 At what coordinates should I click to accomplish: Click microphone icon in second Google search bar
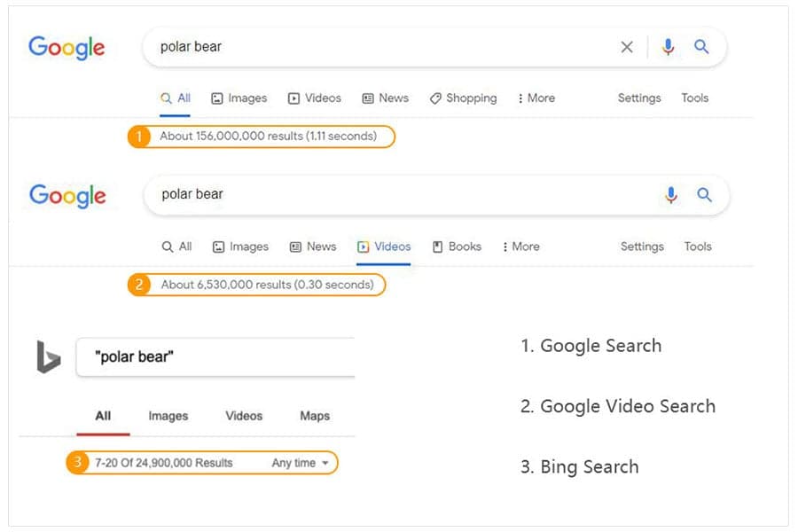671,195
